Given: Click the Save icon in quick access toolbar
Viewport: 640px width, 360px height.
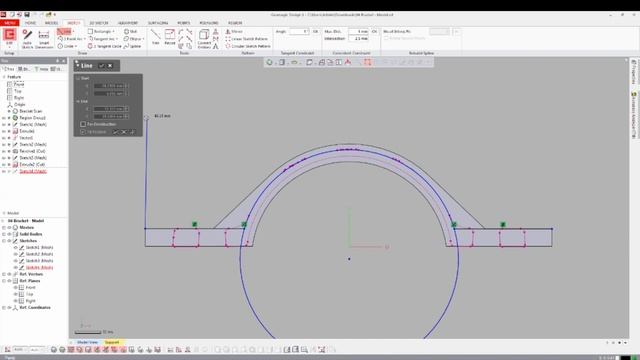Looking at the screenshot, I should click(x=27, y=15).
